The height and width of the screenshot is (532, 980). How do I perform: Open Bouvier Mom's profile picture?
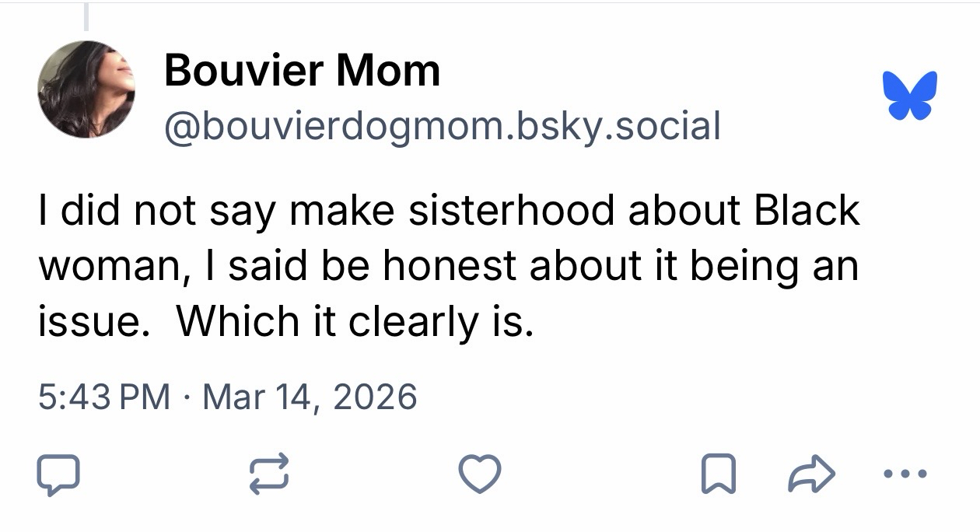tap(86, 89)
